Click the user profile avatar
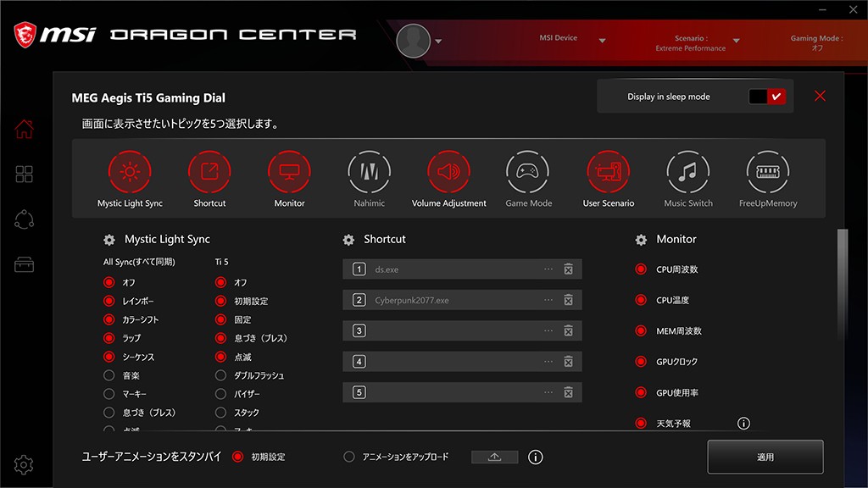This screenshot has width=868, height=488. [x=414, y=41]
